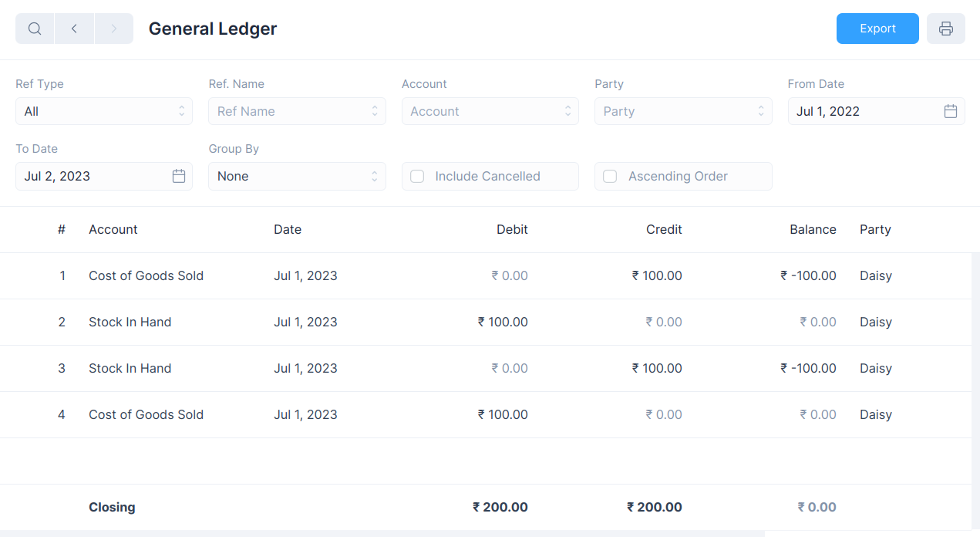
Task: Click the Balance column header
Action: pyautogui.click(x=813, y=229)
